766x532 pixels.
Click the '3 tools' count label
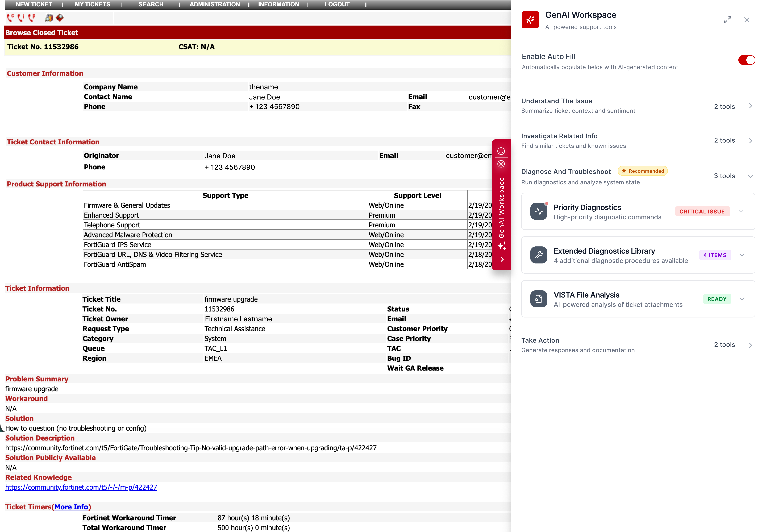pyautogui.click(x=724, y=176)
